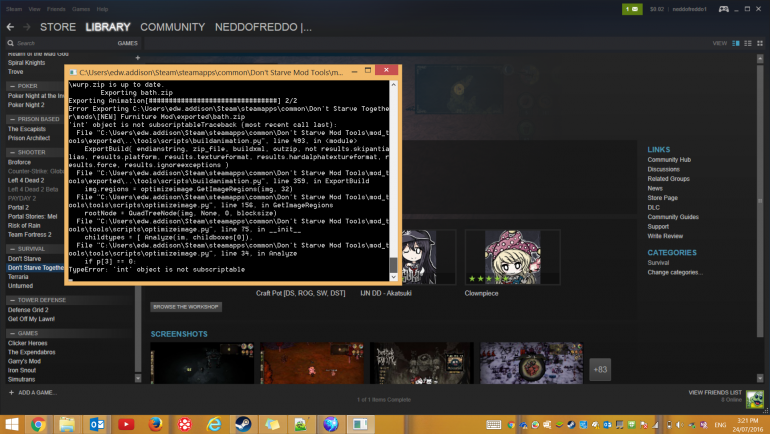Switch to Steam taskbar icon
770x434 pixels.
click(x=243, y=424)
